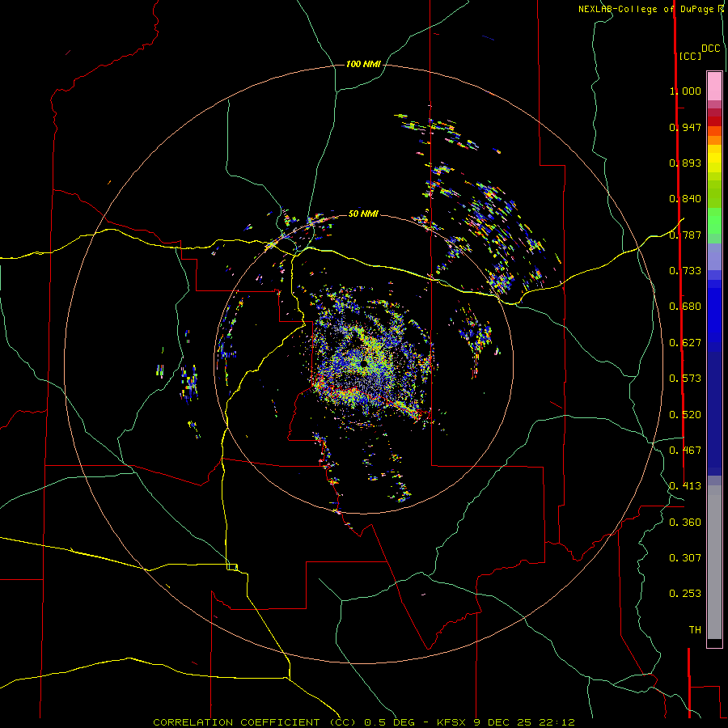Click the TH threshold label on legend
Screen dimensions: 728x728
(x=695, y=630)
